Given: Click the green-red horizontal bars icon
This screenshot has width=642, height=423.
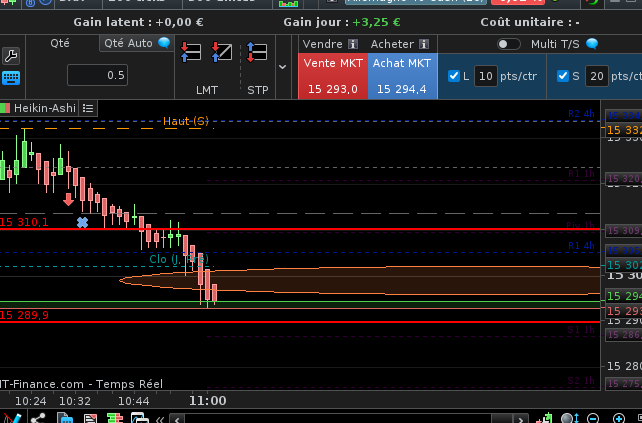Looking at the screenshot, I should click(x=115, y=418).
